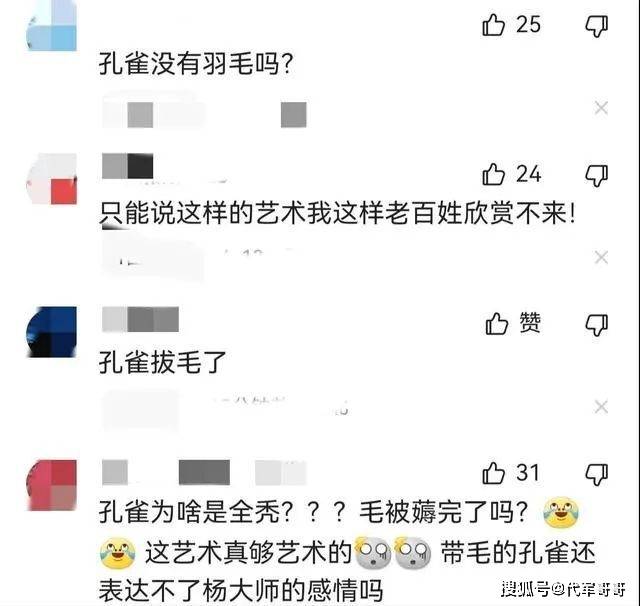Dismiss the reply under "欣赏不来" comment
This screenshot has width=640, height=606.
point(601,257)
